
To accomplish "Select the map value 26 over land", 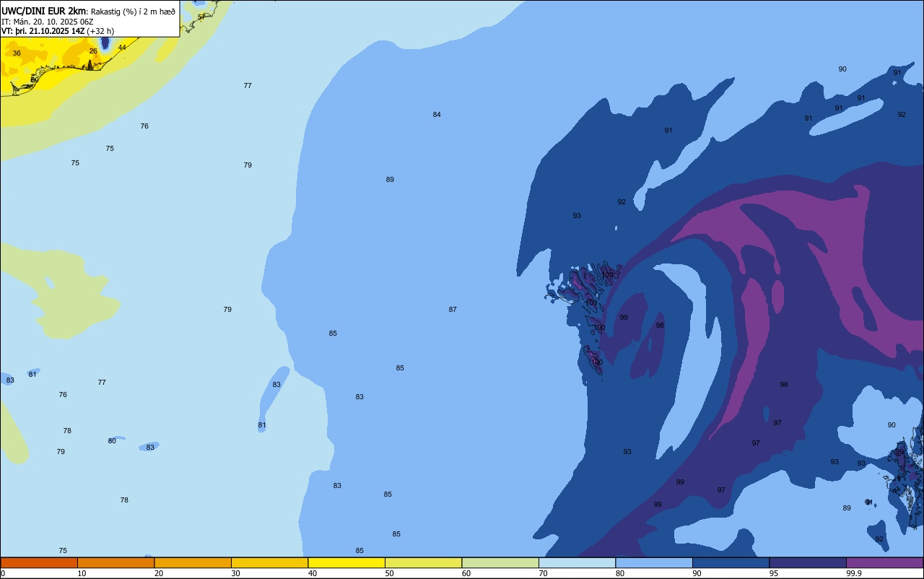I will click(x=93, y=51).
